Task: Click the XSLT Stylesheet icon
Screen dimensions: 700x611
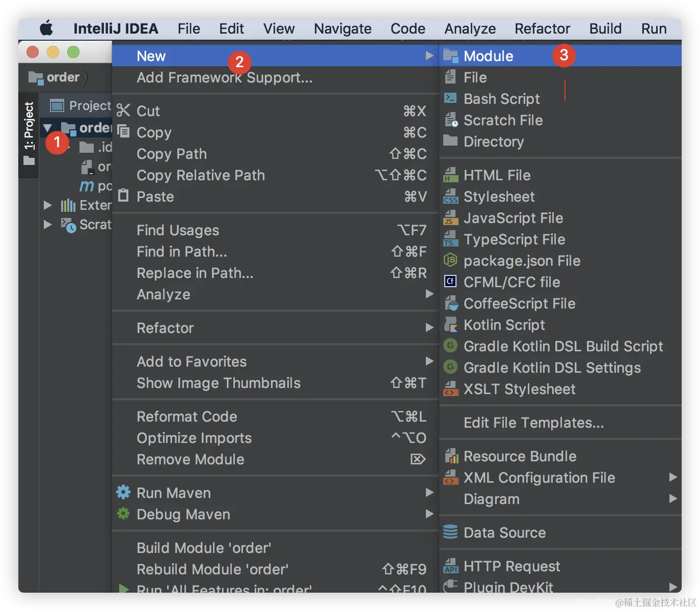Action: click(x=450, y=389)
